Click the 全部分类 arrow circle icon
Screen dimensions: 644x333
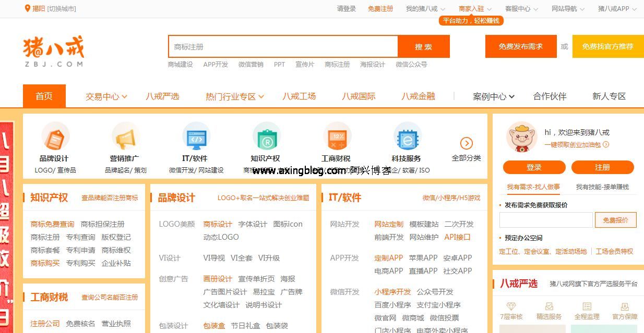point(467,143)
